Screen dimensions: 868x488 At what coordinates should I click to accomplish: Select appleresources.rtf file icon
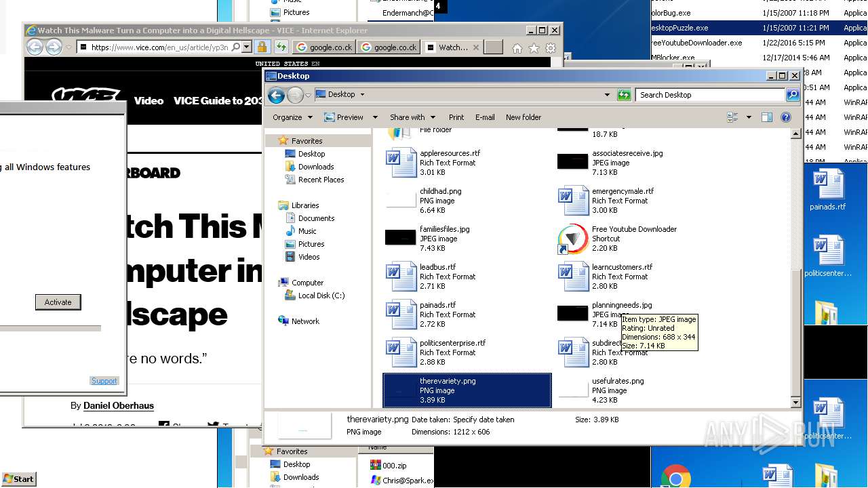401,163
